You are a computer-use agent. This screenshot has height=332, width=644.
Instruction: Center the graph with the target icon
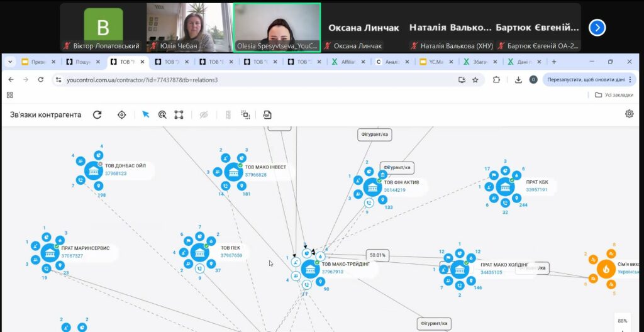121,114
